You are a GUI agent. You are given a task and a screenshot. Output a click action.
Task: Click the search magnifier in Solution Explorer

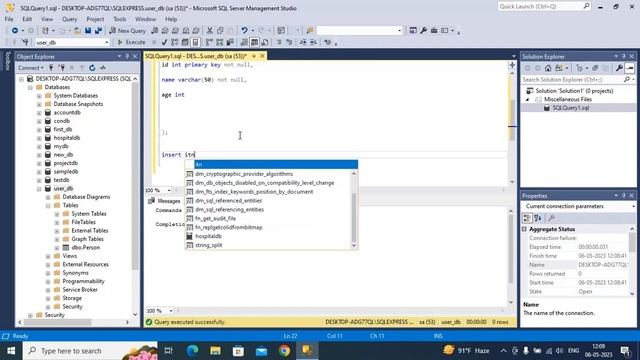click(627, 80)
